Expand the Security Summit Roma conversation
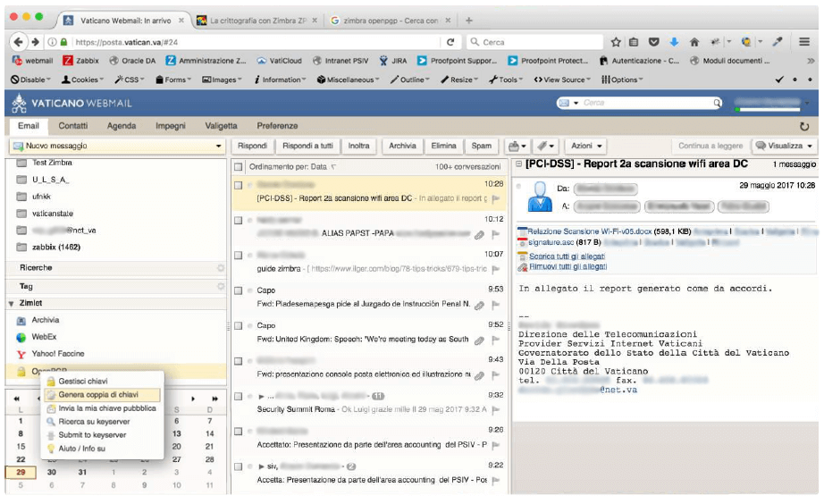The height and width of the screenshot is (504, 824). coord(261,397)
